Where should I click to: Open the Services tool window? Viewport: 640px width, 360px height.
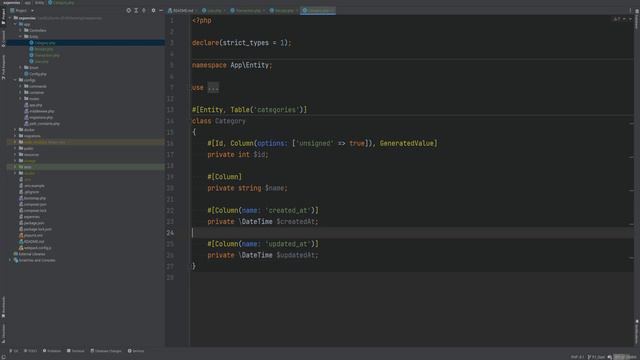(x=136, y=351)
